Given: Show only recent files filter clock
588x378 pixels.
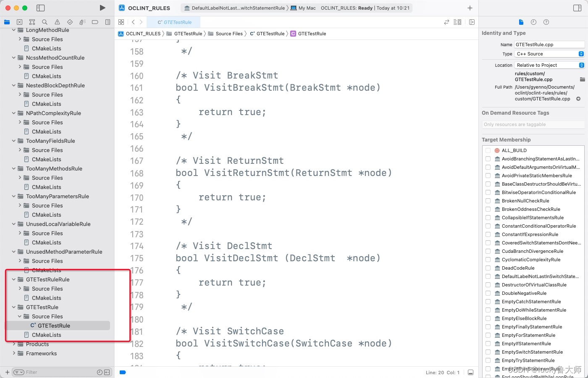Looking at the screenshot, I should 100,372.
